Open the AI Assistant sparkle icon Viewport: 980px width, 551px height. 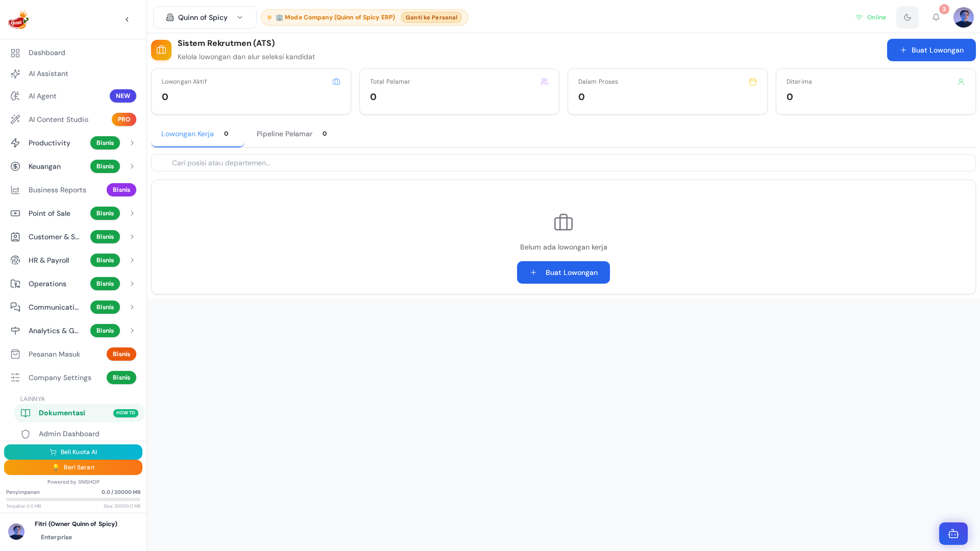[x=15, y=74]
